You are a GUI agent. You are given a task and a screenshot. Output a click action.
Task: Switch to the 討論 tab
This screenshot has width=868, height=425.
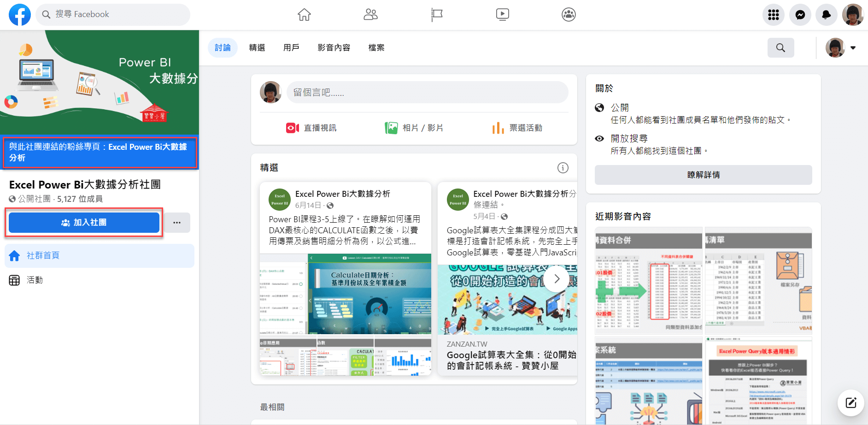pos(223,47)
